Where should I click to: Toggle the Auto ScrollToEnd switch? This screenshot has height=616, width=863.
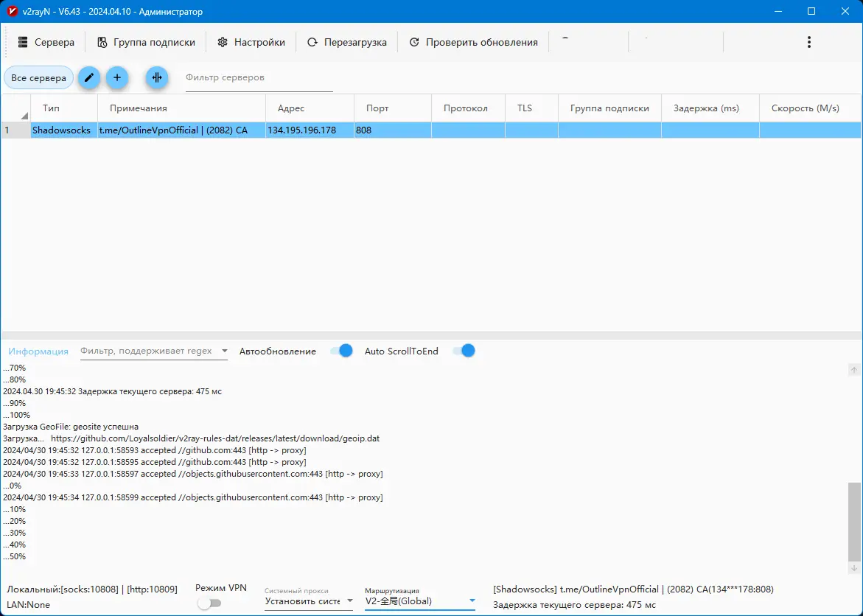tap(464, 351)
